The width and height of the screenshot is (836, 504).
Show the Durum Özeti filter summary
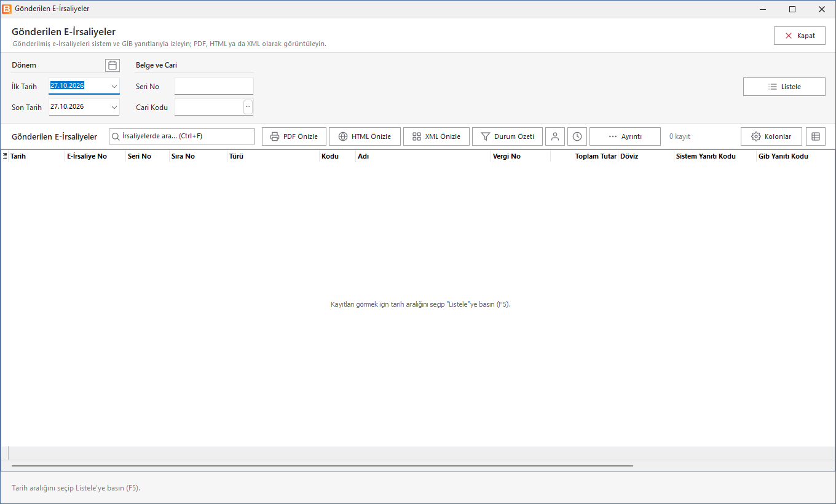pos(507,136)
